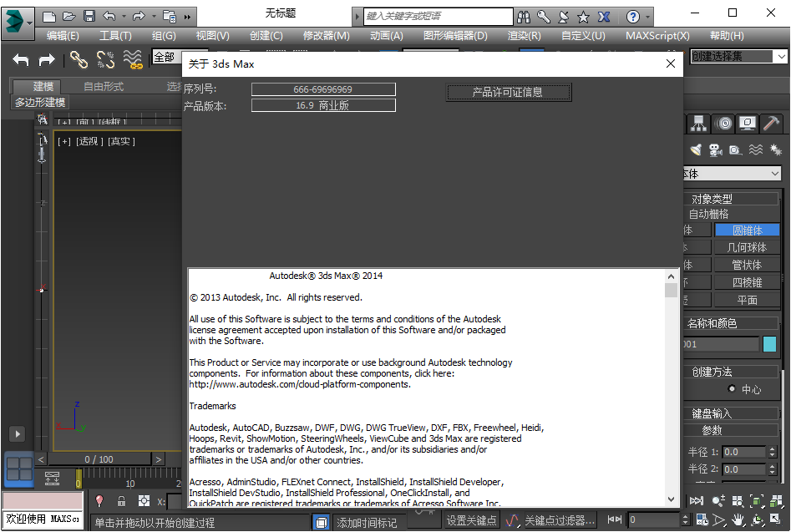The image size is (791, 532).
Task: Click the 关键点过滤器 button
Action: (x=560, y=520)
